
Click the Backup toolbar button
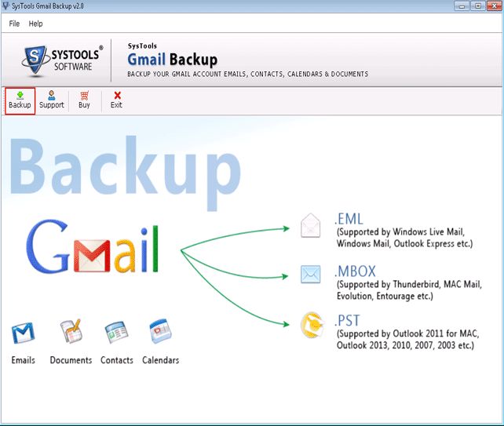20,100
